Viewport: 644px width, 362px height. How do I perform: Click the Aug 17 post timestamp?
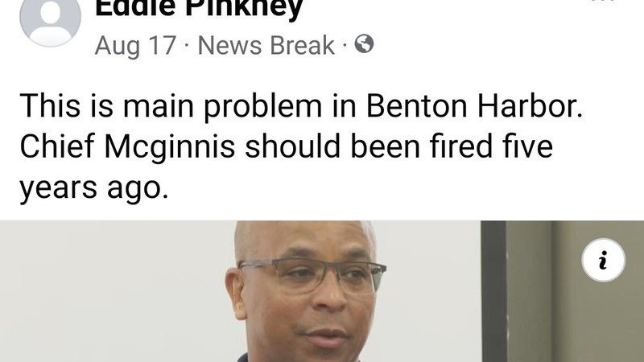tap(135, 45)
